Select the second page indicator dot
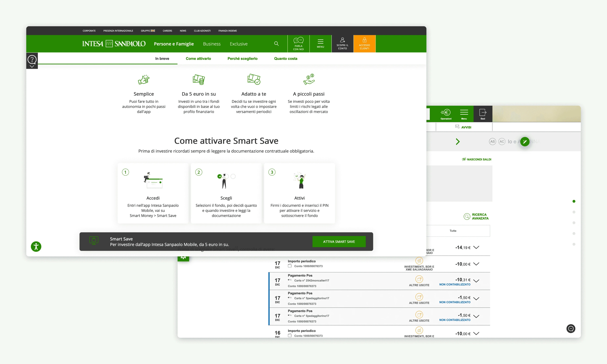The height and width of the screenshot is (364, 607). click(574, 212)
